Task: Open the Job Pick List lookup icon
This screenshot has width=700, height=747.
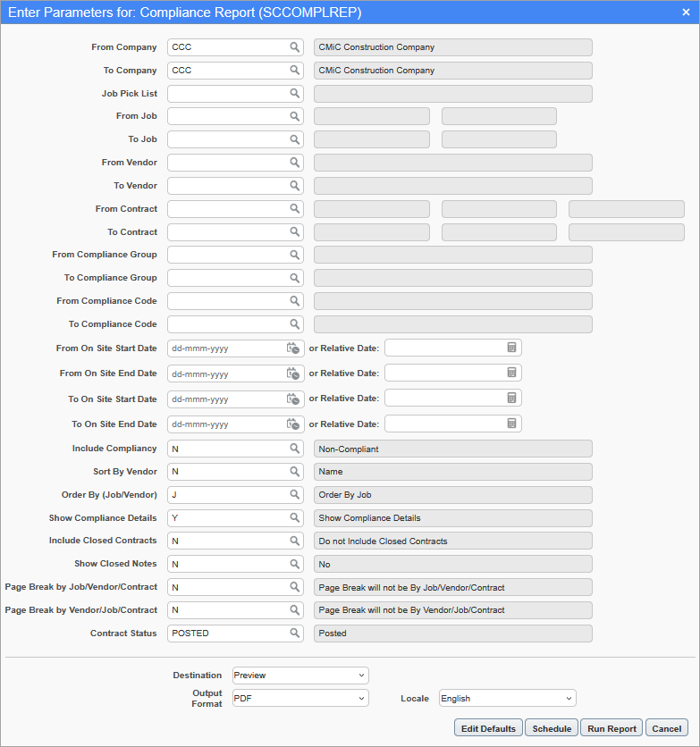Action: (x=295, y=93)
